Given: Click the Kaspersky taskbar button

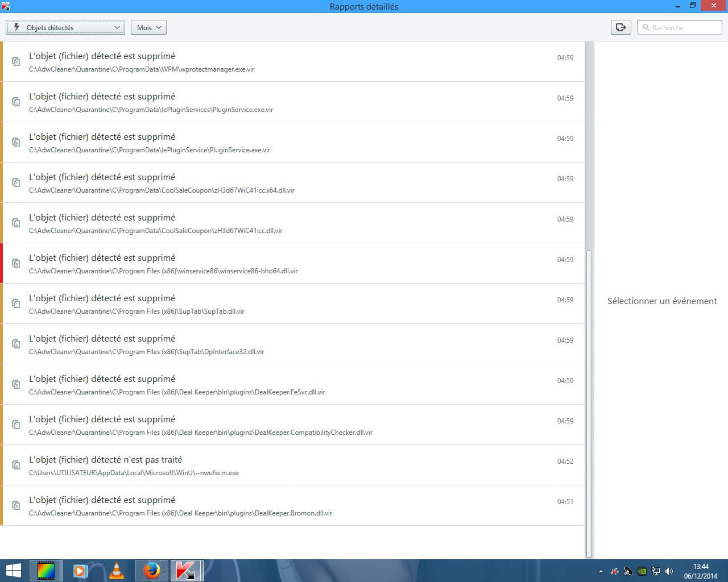Looking at the screenshot, I should pos(187,571).
